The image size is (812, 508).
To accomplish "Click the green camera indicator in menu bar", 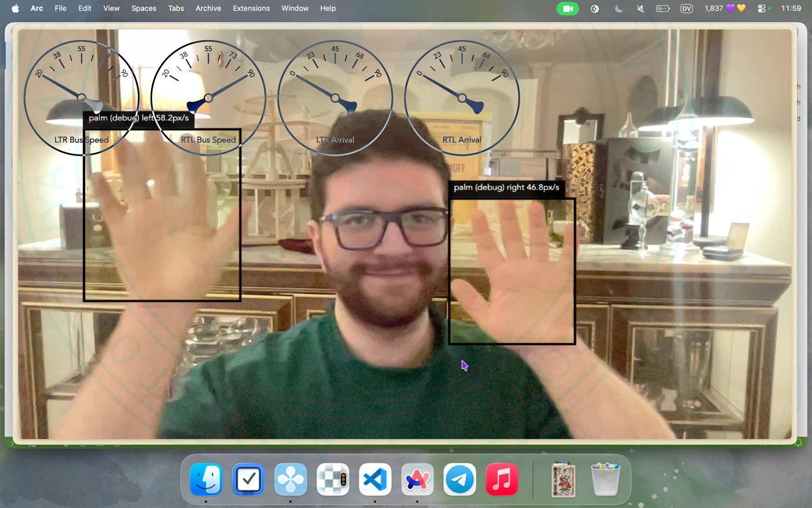I will (567, 9).
